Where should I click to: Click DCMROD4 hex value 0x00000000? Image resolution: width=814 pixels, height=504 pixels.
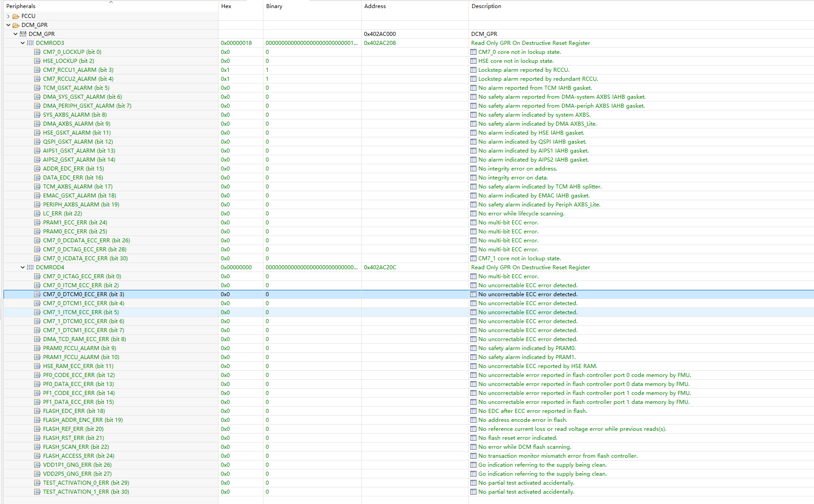(236, 267)
